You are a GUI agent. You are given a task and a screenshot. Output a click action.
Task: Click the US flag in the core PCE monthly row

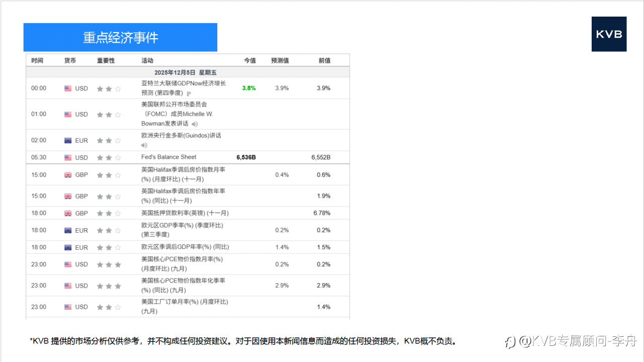click(68, 264)
